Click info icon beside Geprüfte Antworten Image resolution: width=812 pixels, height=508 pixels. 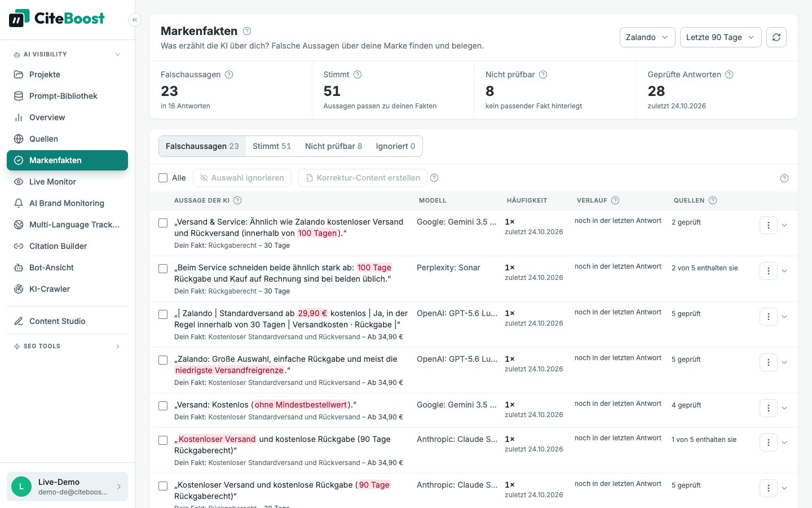[729, 75]
